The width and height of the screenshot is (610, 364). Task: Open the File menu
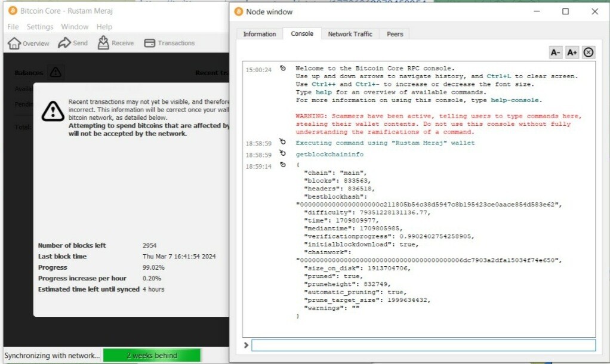tap(13, 26)
